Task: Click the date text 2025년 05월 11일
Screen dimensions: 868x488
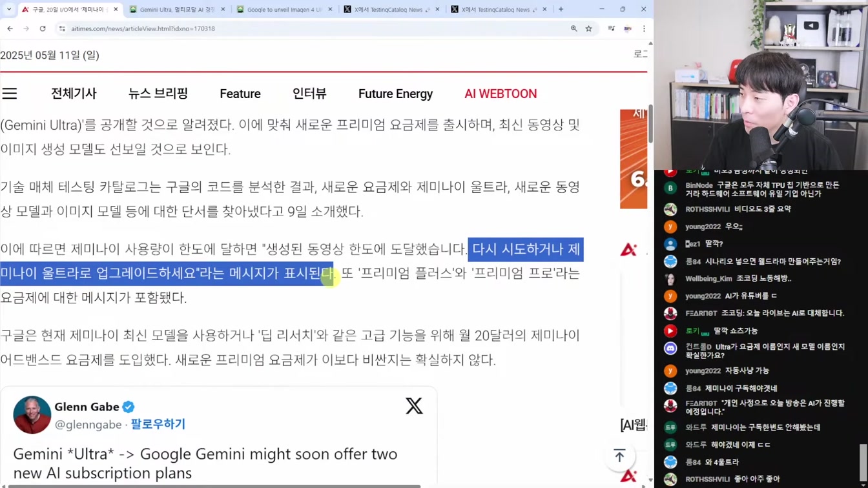Action: [50, 55]
